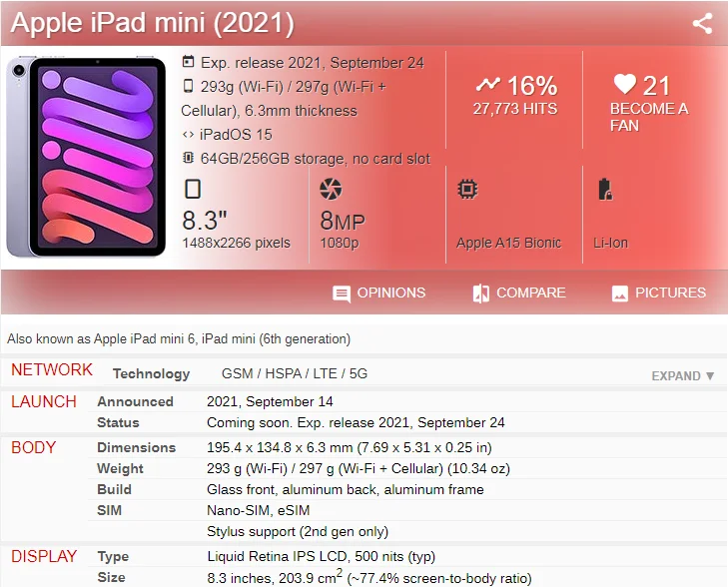Click the Compare phones icon
Viewport: 728px width, 587px height.
(x=481, y=293)
